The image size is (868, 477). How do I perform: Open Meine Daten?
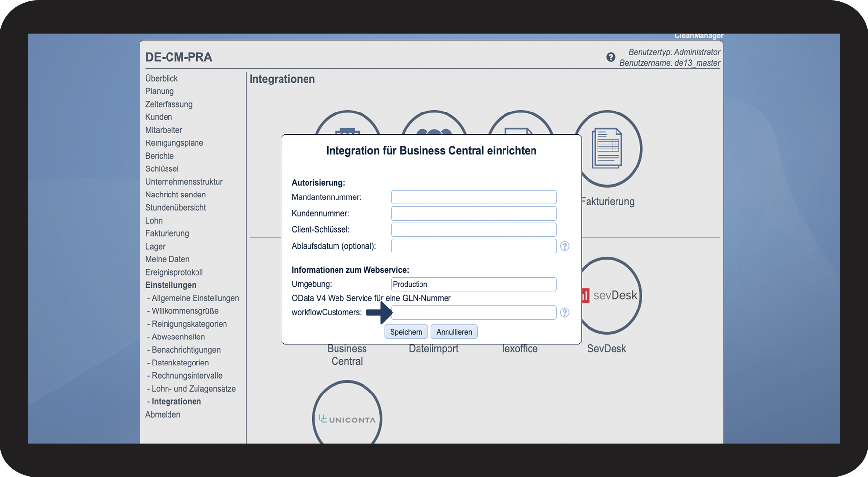pos(168,259)
